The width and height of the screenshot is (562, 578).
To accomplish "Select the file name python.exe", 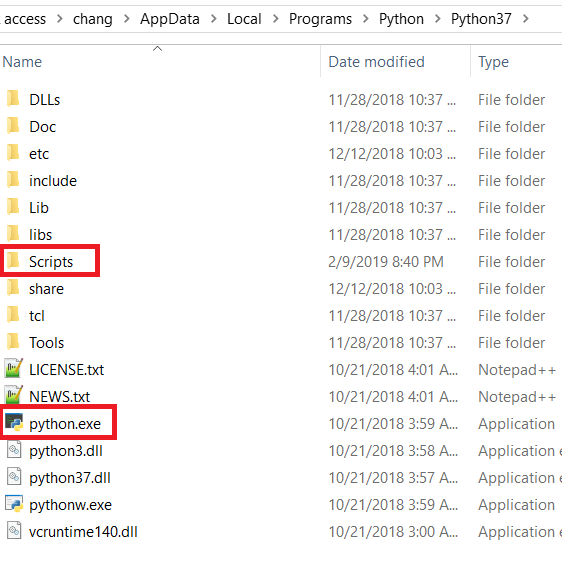I will point(65,424).
